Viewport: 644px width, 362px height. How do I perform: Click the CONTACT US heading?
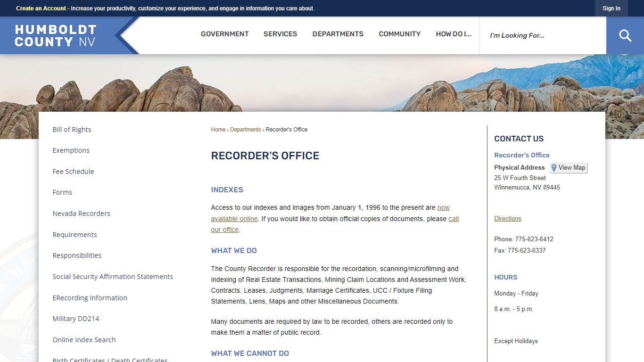[x=519, y=139]
